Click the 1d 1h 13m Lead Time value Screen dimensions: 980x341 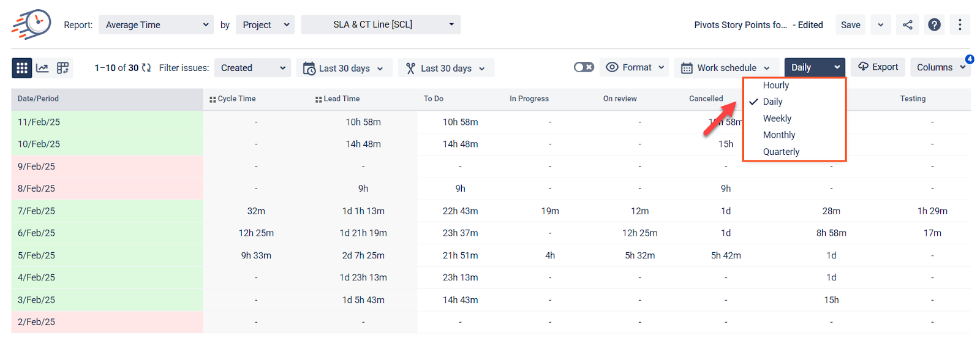point(363,211)
